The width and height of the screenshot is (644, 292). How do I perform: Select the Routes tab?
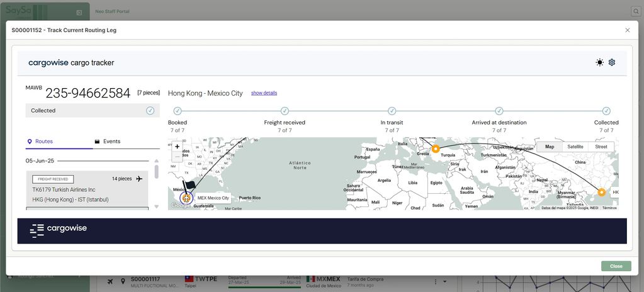coord(43,142)
